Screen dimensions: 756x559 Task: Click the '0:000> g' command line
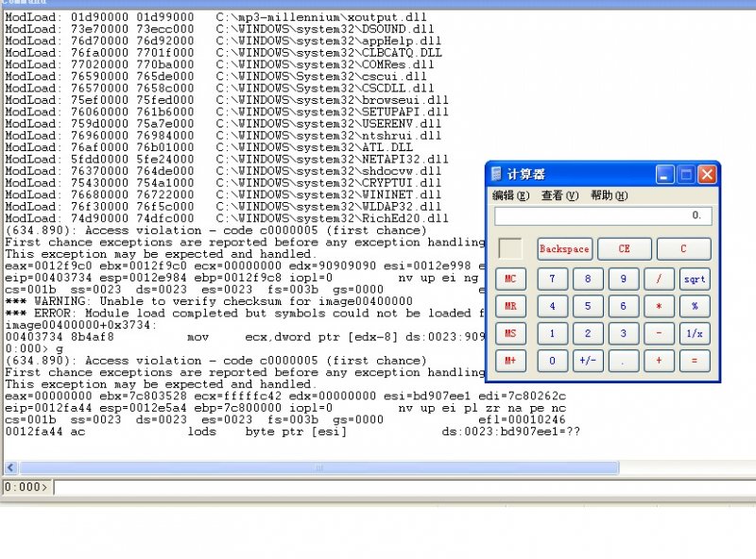tap(34, 348)
